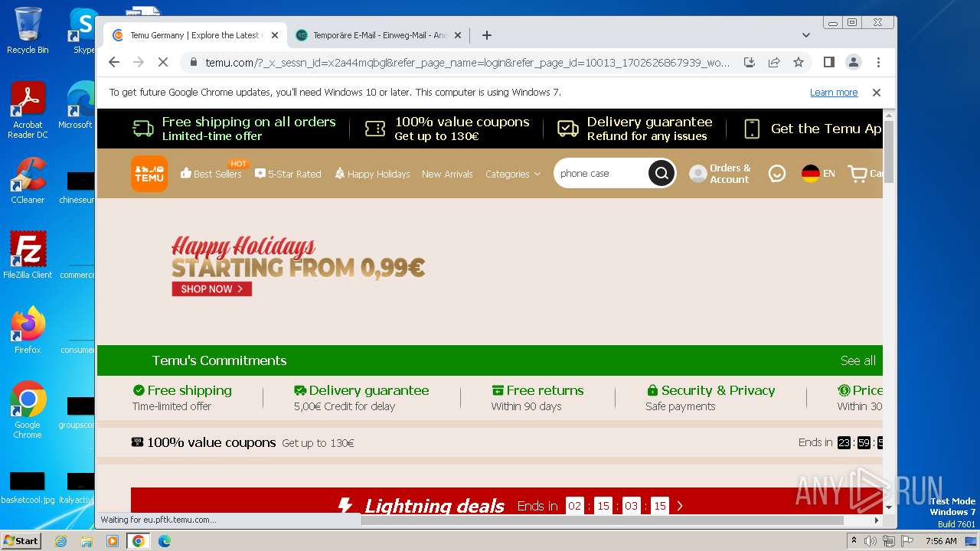Click Security & Privacy commitment
The image size is (980, 551).
click(710, 397)
